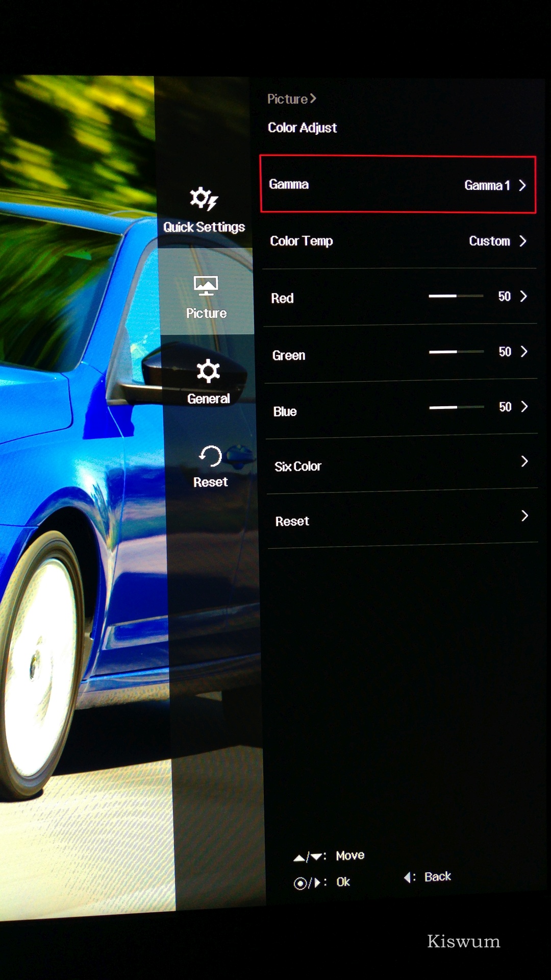
Task: Expand Color Temp Custom chevron
Action: [523, 241]
